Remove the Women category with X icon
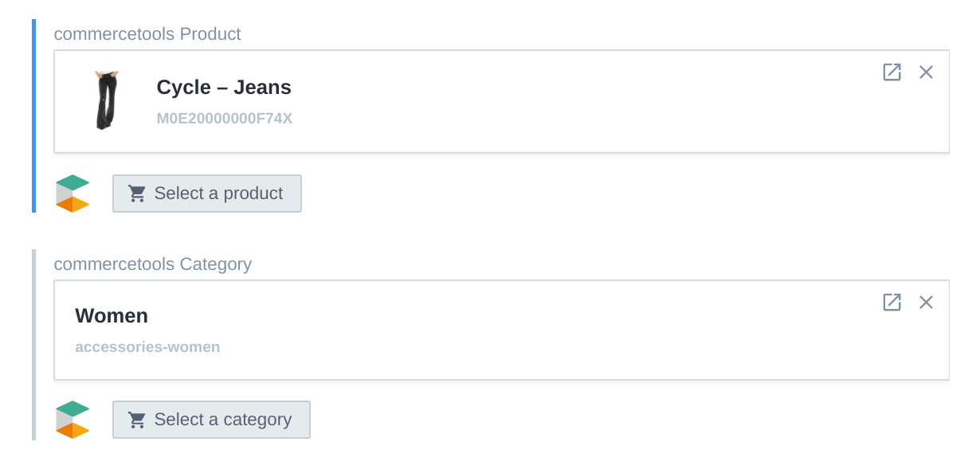 coord(926,303)
